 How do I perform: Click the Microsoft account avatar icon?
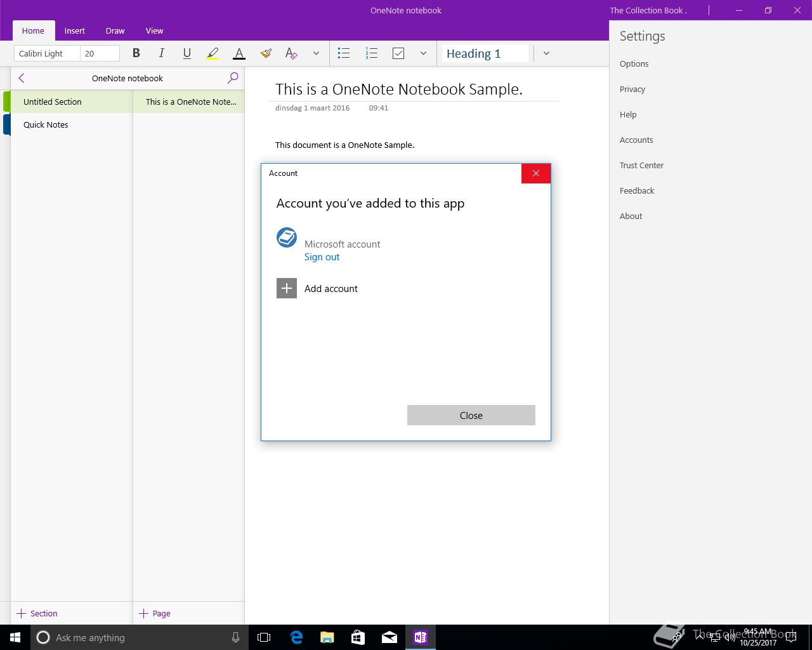coord(287,237)
